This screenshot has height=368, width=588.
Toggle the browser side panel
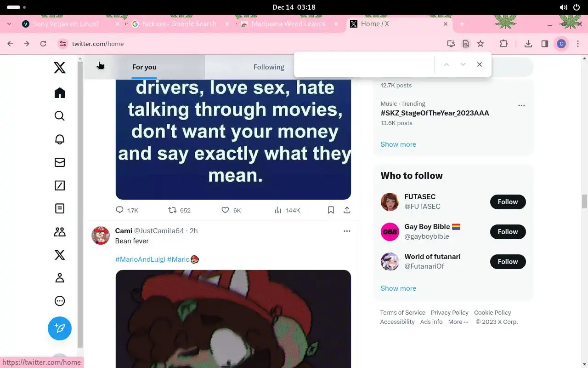[x=545, y=44]
